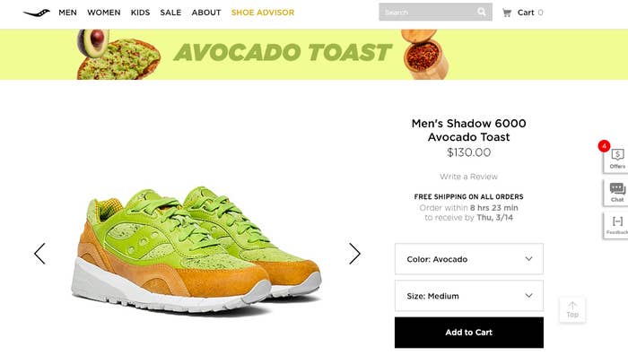Screen dimensions: 628x364
Task: Open the Chat side widget
Action: tap(616, 193)
